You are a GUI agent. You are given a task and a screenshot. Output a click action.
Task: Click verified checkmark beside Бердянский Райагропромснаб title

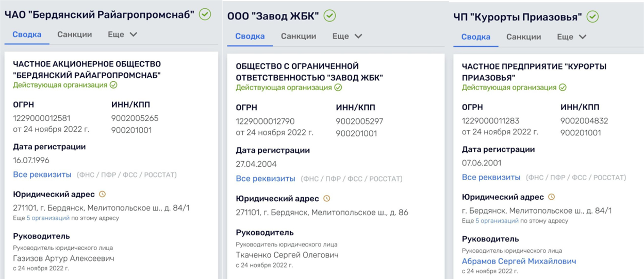point(205,14)
